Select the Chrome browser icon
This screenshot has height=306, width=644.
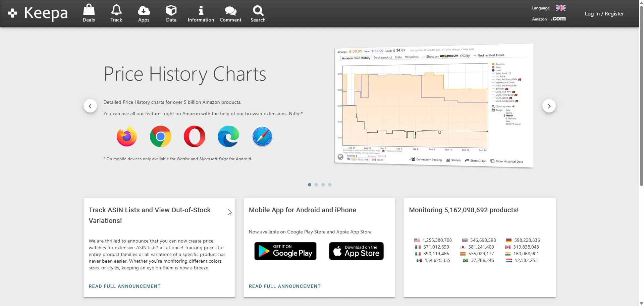[x=160, y=136]
